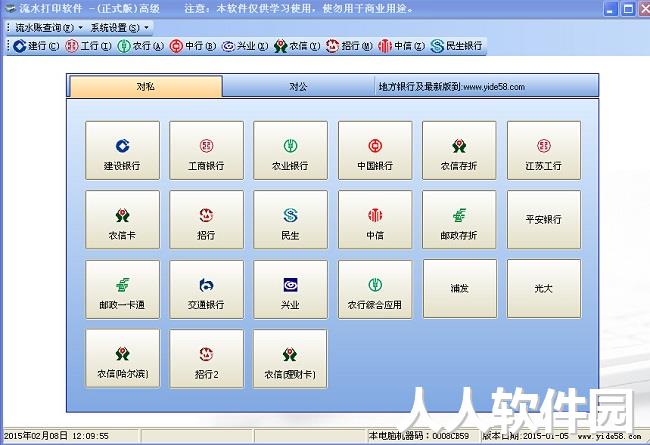The height and width of the screenshot is (445, 650).
Task: Select the 建设银行 tile
Action: point(122,151)
